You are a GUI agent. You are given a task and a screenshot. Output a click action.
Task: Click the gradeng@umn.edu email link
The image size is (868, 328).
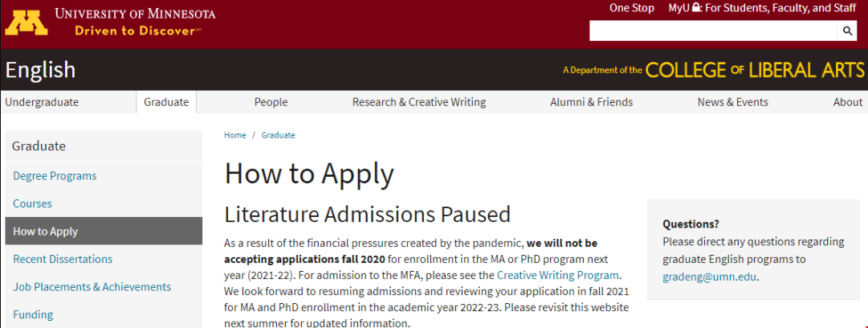[x=709, y=277]
